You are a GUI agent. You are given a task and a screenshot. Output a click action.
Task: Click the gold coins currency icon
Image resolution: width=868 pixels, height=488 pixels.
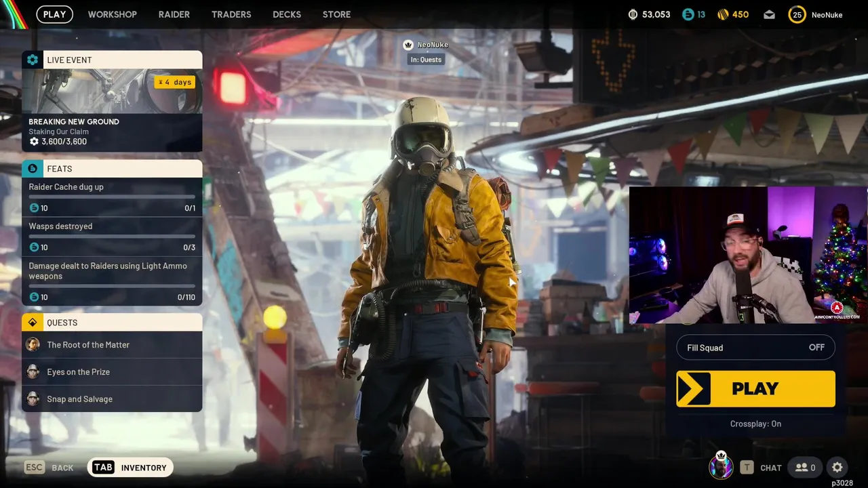click(633, 14)
